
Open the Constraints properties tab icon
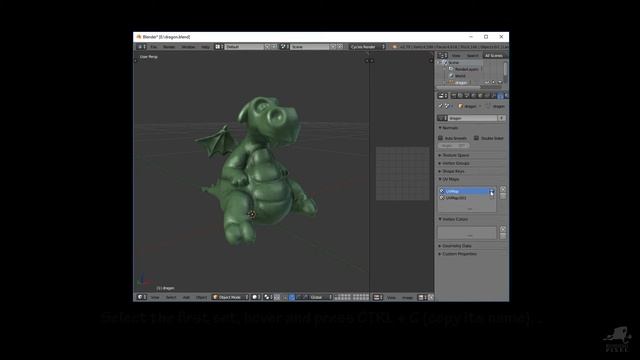click(487, 96)
